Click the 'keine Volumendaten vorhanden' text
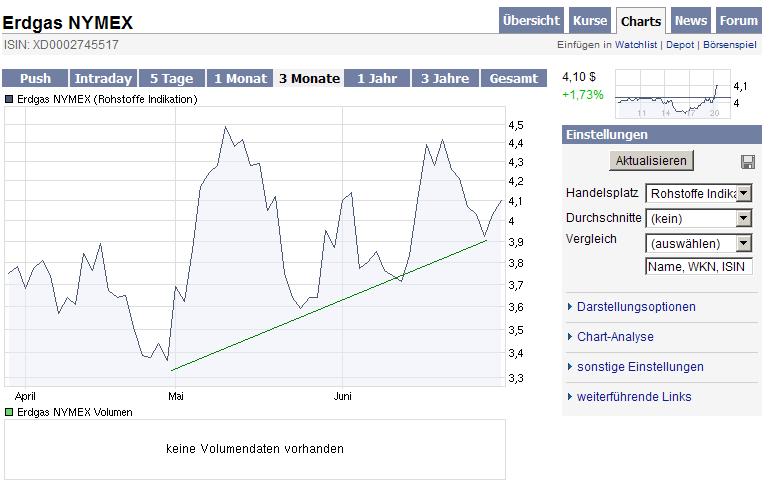 click(x=255, y=449)
